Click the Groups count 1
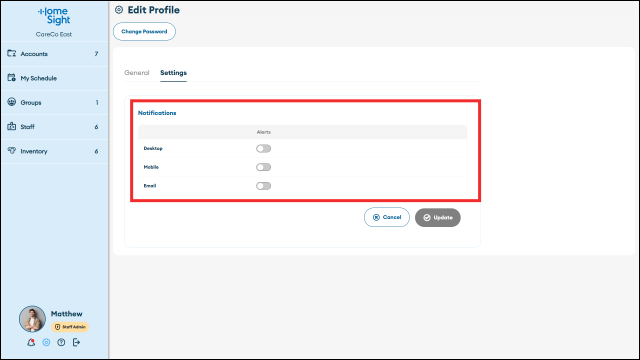 [97, 102]
